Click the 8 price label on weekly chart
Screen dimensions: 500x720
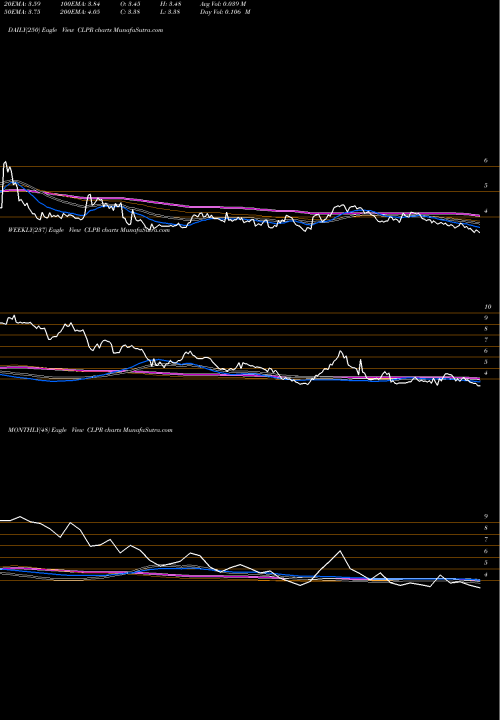485,329
